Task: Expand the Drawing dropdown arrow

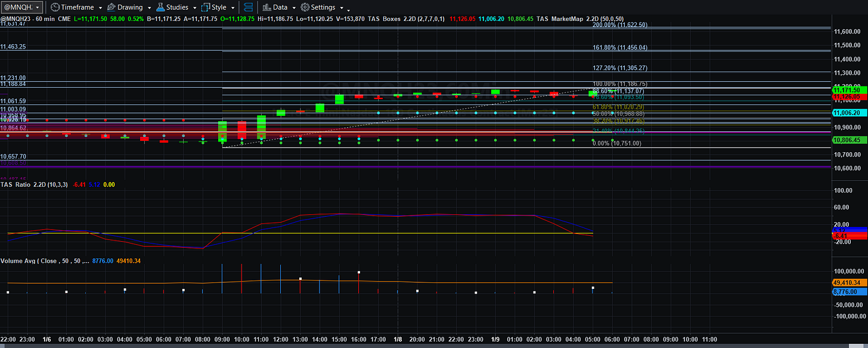Action: 149,8
